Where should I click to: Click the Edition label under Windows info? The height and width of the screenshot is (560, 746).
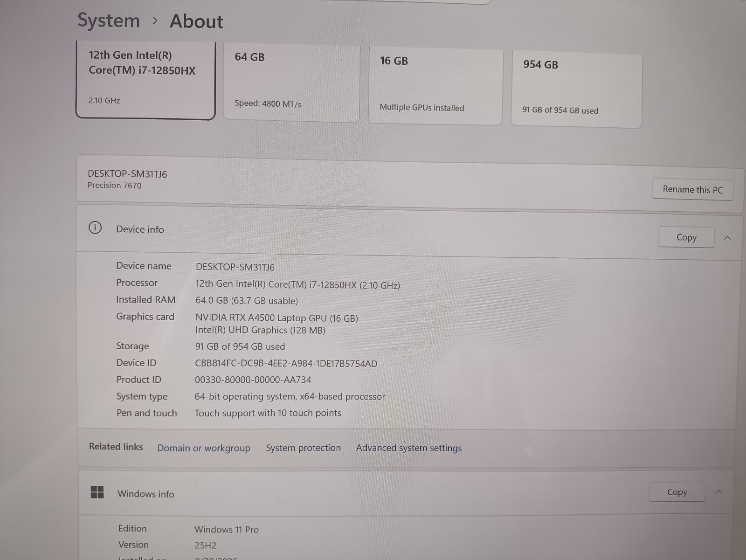(x=132, y=528)
